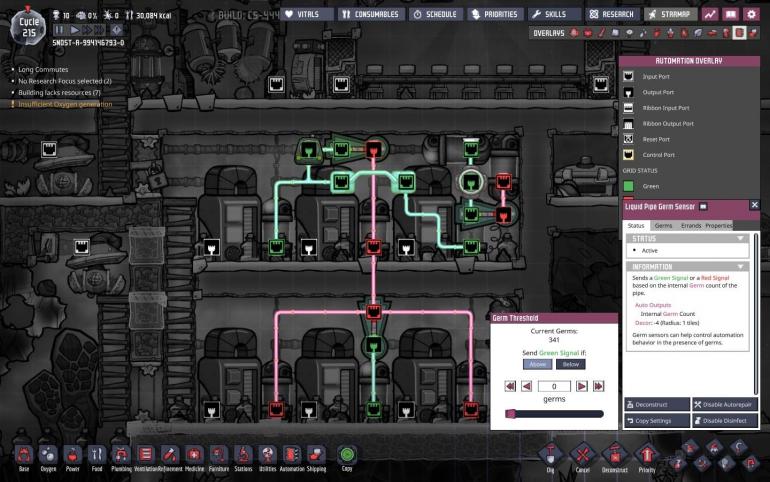The image size is (770, 482).
Task: Click Disable Autorepair button
Action: pyautogui.click(x=725, y=404)
